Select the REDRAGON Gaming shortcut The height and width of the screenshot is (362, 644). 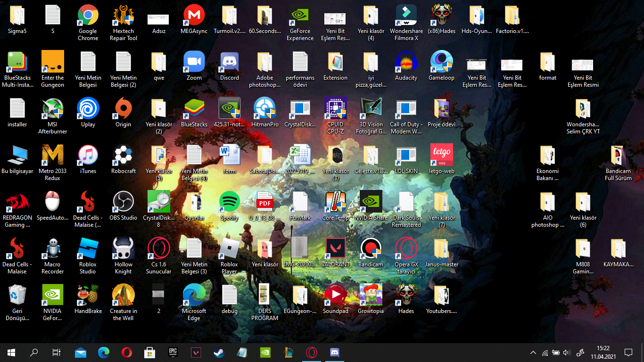17,209
